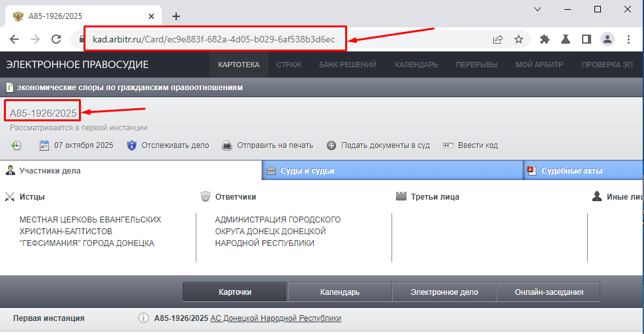
Task: Open the Судебные акты tab
Action: tap(574, 171)
